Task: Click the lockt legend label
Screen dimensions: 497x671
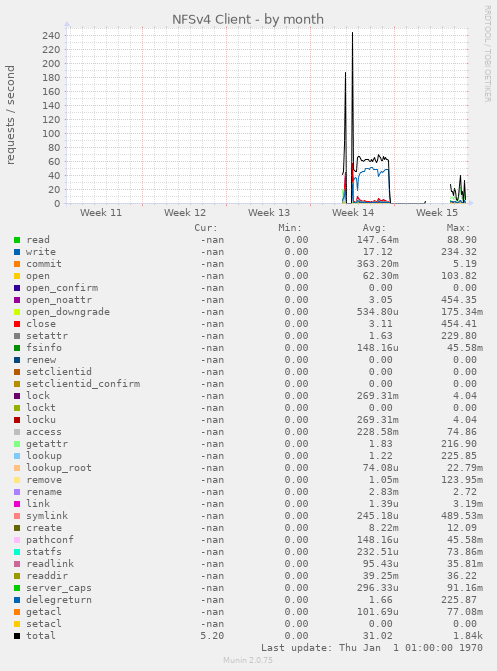Action: (x=41, y=408)
